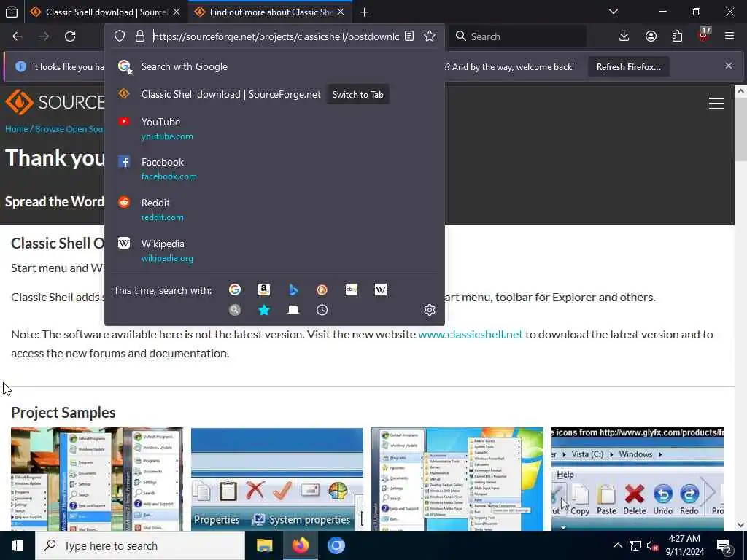
Task: Open Firefox View from tab bar
Action: tap(12, 12)
